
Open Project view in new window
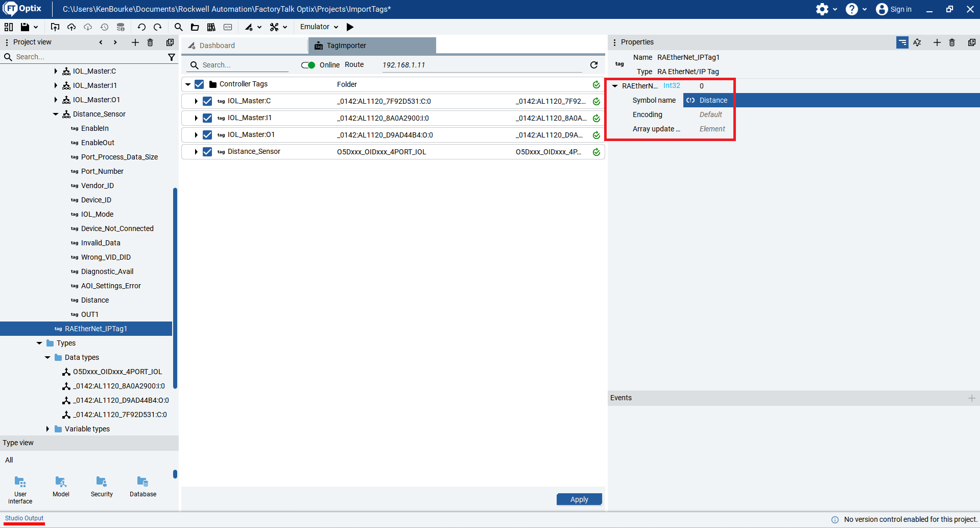170,42
